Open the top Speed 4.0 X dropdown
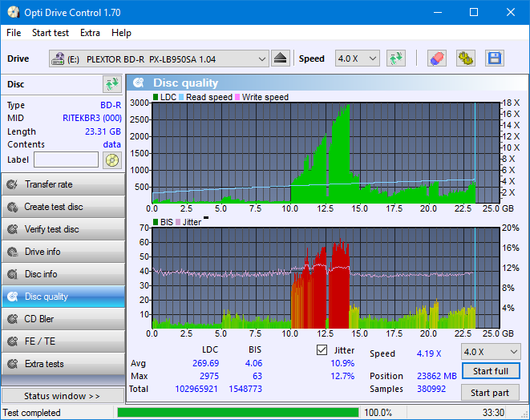Image resolution: width=530 pixels, height=420 pixels. coord(358,59)
